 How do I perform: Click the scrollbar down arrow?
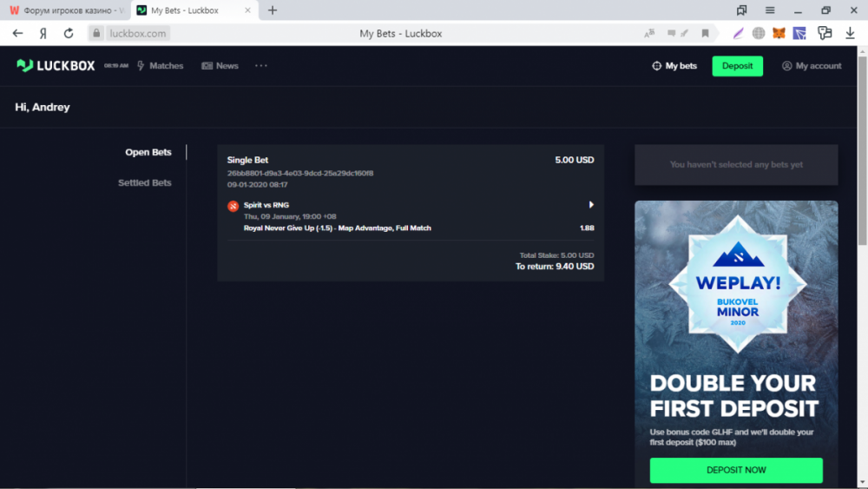[863, 483]
